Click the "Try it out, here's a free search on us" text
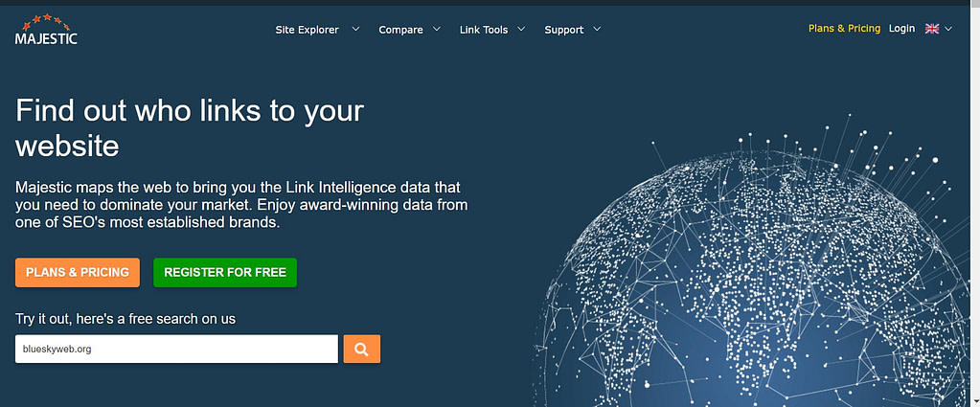Image resolution: width=980 pixels, height=407 pixels. [x=125, y=319]
